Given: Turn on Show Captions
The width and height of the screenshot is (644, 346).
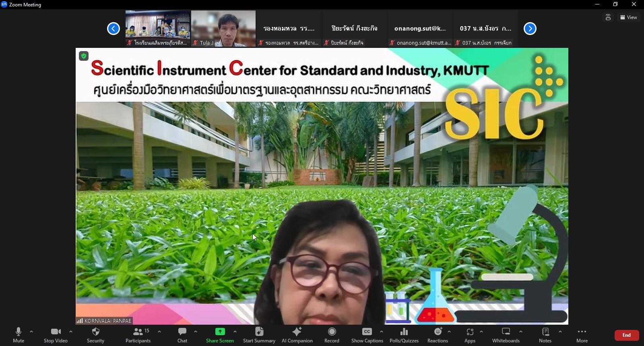Looking at the screenshot, I should 367,335.
